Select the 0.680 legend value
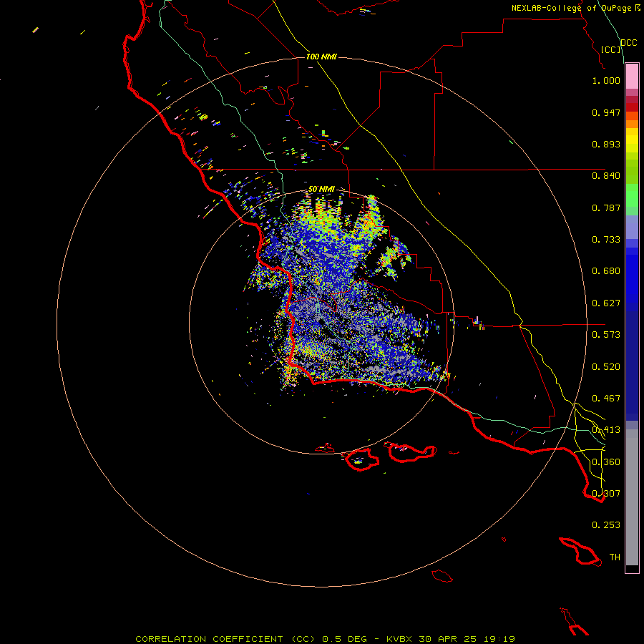 606,271
